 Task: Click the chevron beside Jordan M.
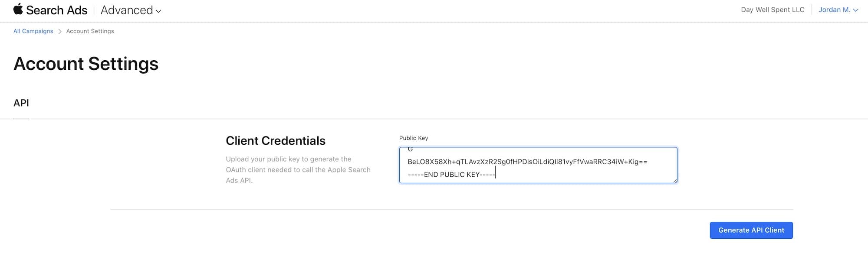click(x=855, y=10)
